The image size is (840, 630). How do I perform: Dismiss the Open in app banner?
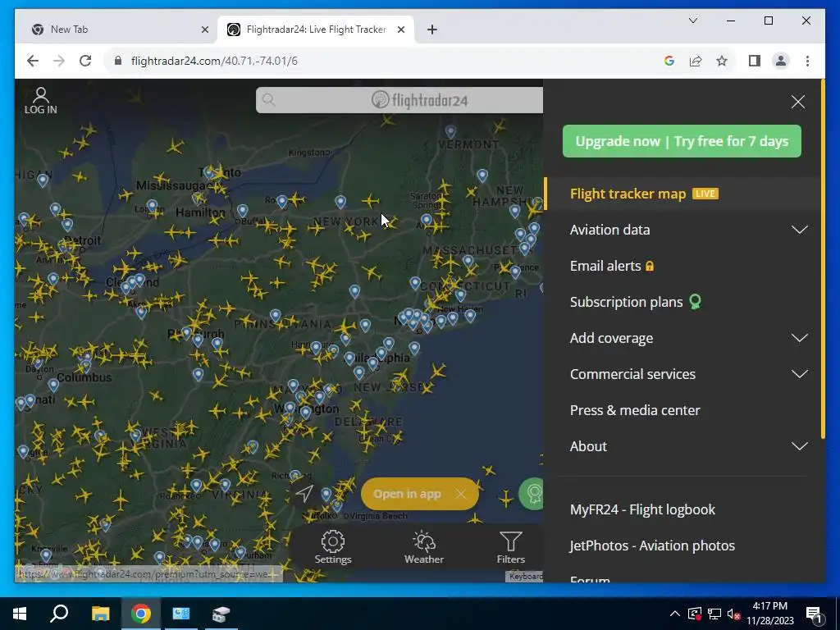tap(461, 494)
